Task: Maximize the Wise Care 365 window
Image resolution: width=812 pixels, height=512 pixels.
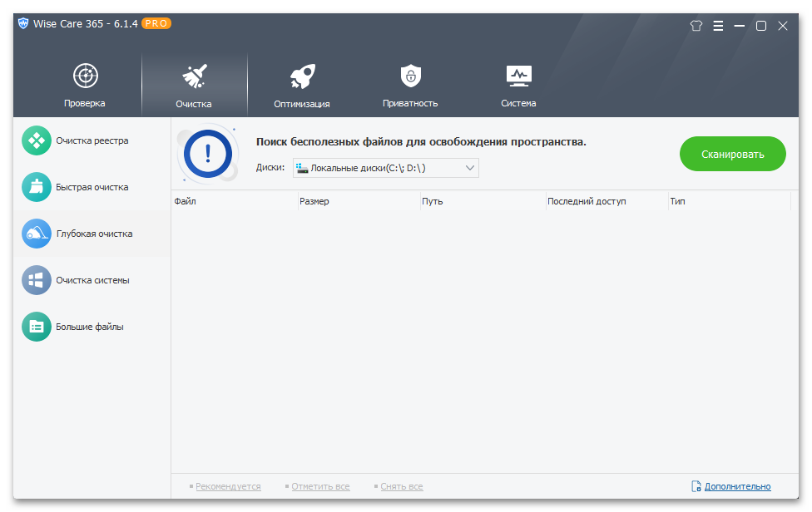Action: click(761, 25)
